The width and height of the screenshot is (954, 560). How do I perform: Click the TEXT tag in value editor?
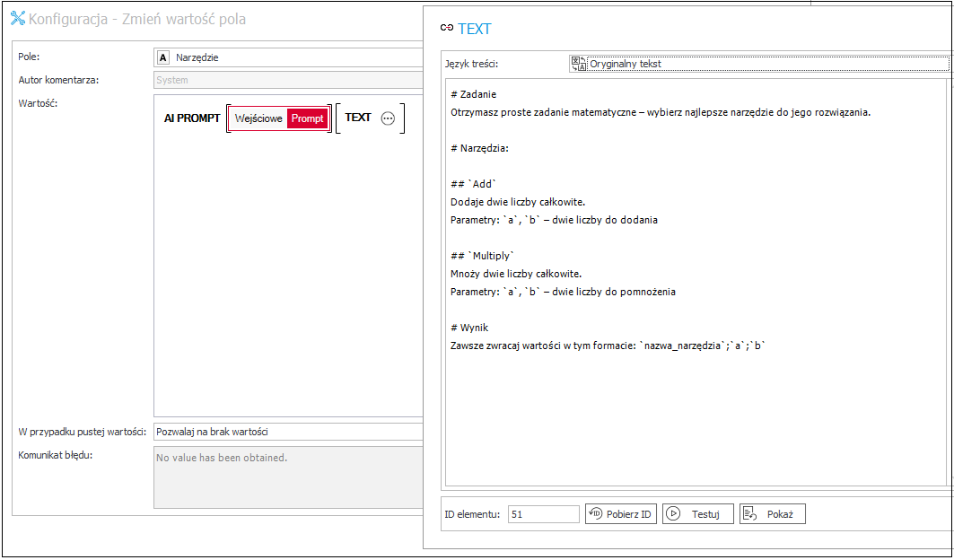358,118
